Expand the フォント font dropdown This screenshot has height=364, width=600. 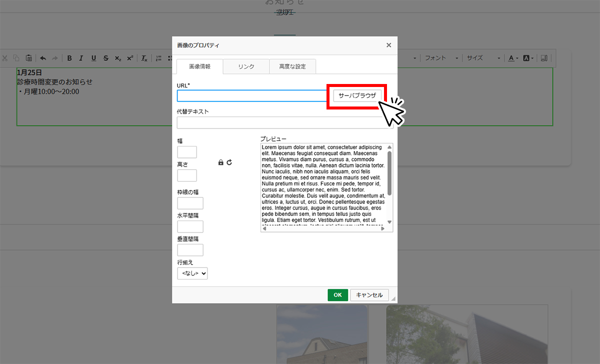(x=440, y=58)
